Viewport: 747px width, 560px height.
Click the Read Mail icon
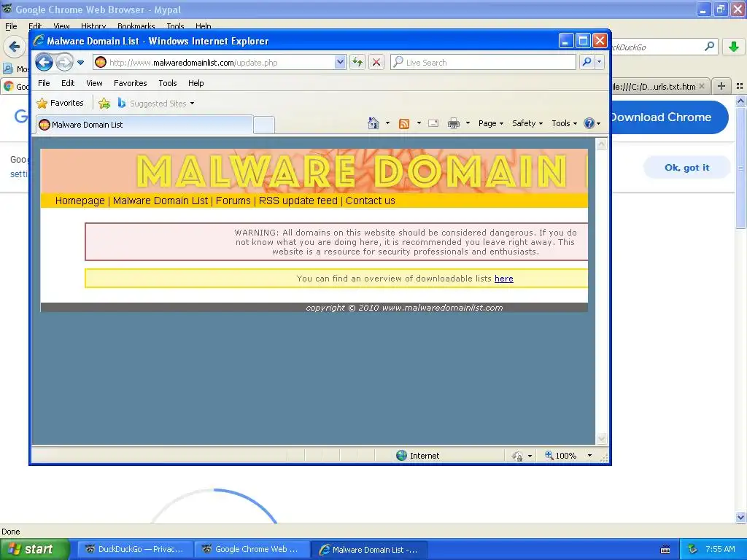[x=433, y=124]
